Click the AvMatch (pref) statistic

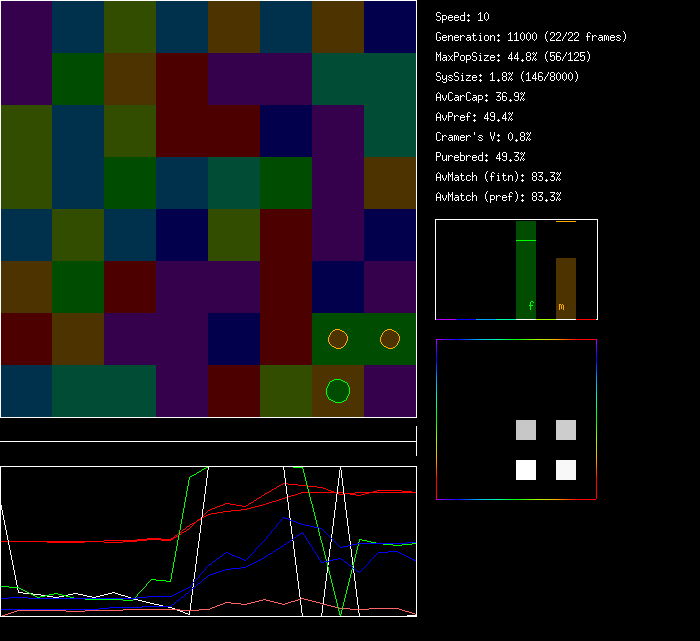tap(498, 197)
